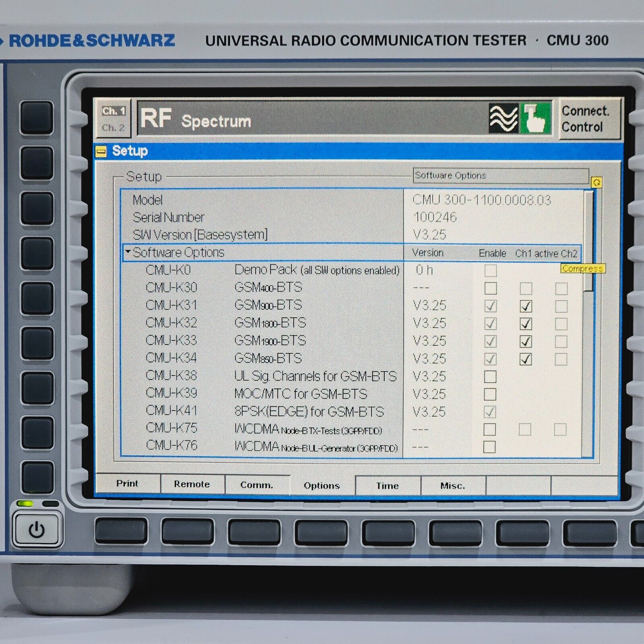Open the Software Options selection field
644x644 pixels.
tap(499, 175)
